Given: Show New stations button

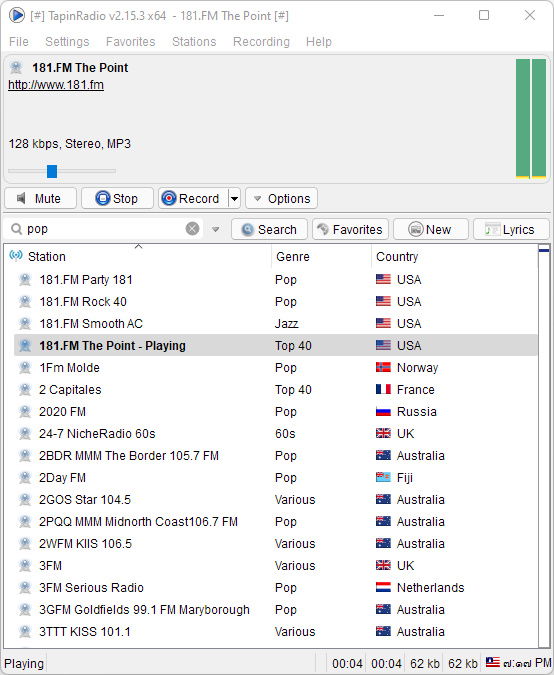Looking at the screenshot, I should (x=430, y=229).
